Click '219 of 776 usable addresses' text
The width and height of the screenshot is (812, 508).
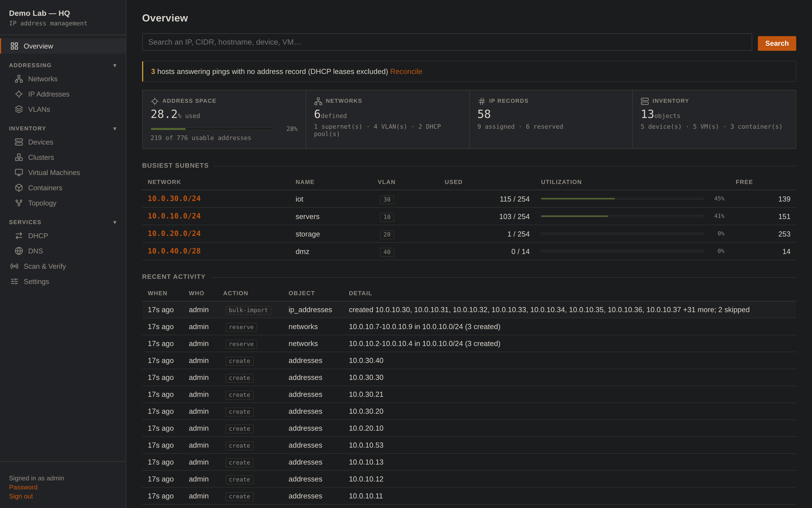tap(201, 138)
